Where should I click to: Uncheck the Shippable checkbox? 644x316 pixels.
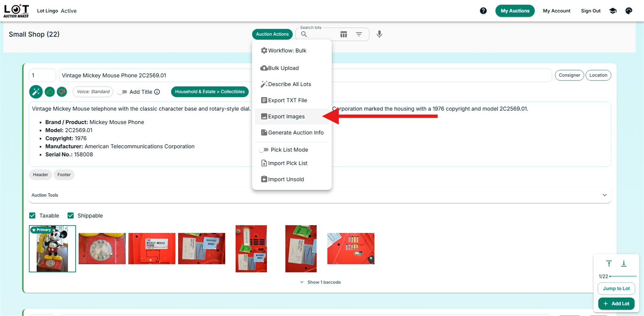[70, 216]
